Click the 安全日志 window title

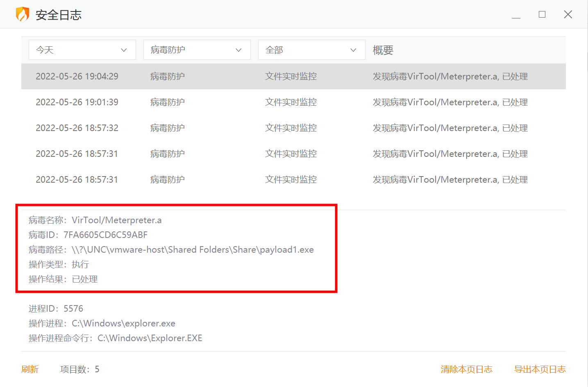click(58, 15)
